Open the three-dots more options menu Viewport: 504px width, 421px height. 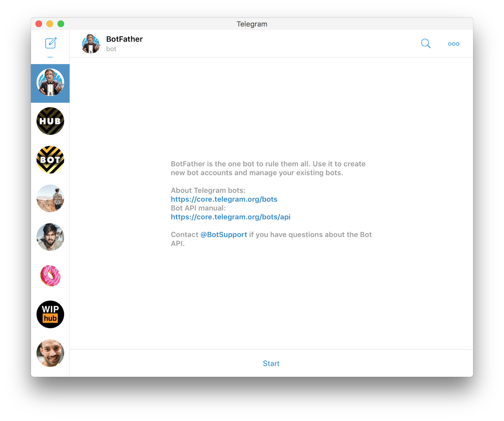[454, 44]
